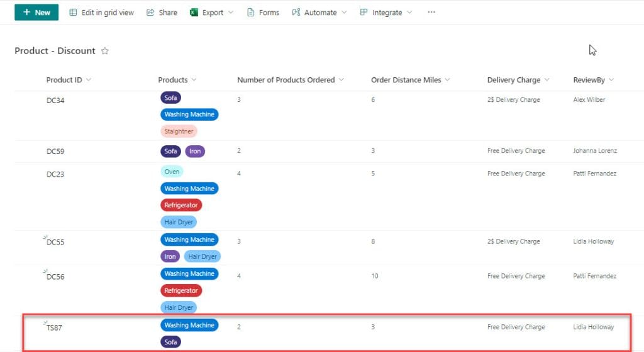Click Lidia Holloway in DC55 row
The image size is (644, 352).
pyautogui.click(x=594, y=241)
